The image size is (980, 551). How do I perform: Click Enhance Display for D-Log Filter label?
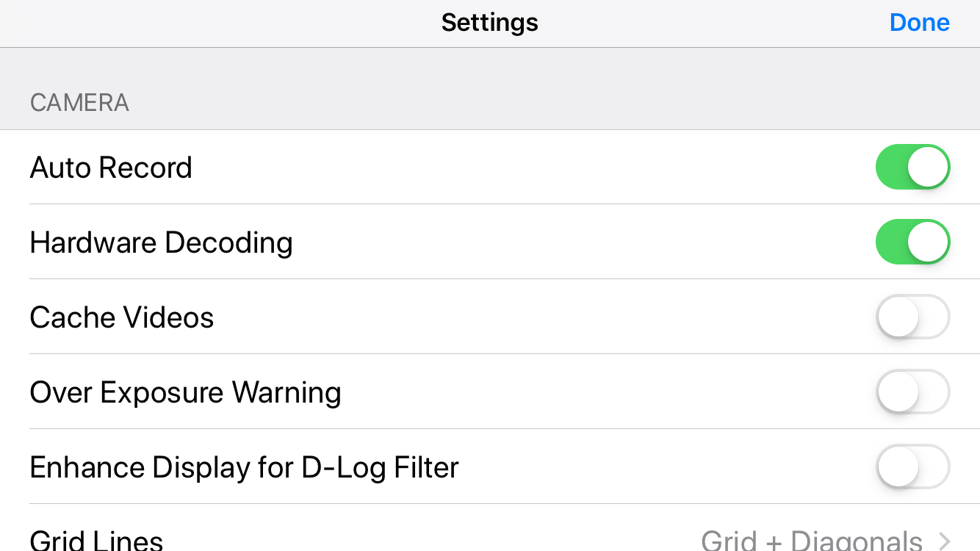[x=244, y=468]
